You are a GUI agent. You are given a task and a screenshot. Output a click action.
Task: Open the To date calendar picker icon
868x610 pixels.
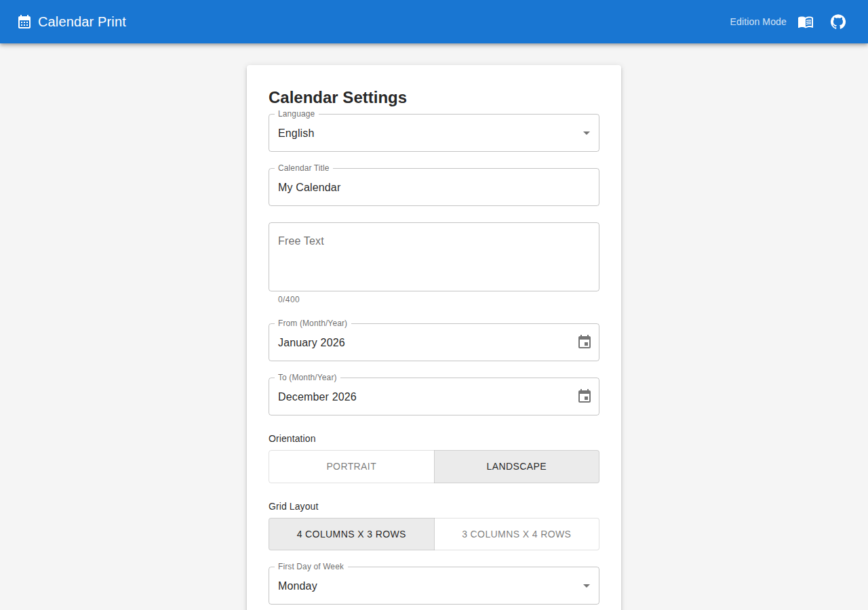[x=585, y=396]
